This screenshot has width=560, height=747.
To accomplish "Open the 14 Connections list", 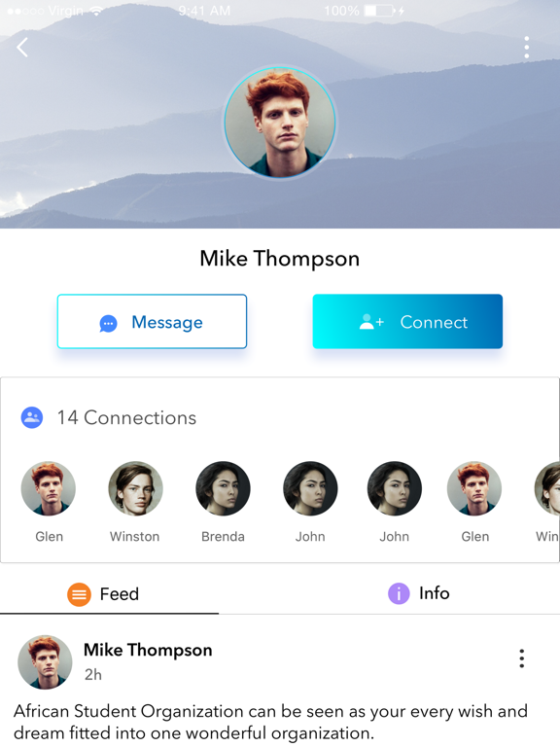I will tap(126, 417).
